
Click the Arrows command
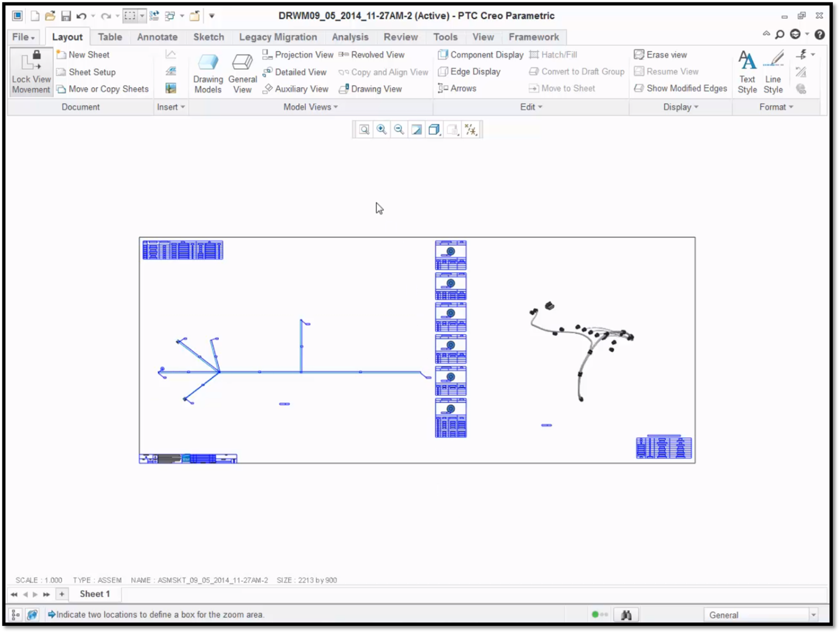(x=457, y=89)
